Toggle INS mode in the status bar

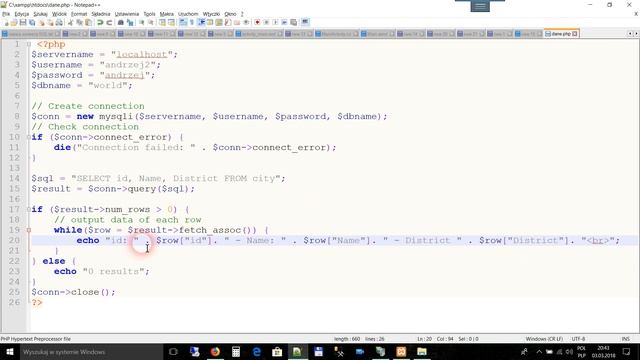click(625, 339)
